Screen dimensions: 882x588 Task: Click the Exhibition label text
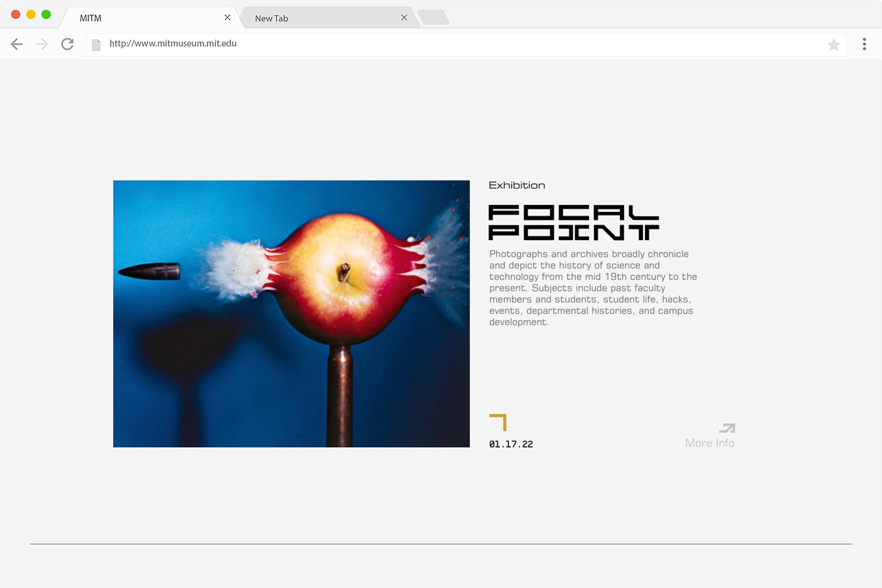pos(517,185)
